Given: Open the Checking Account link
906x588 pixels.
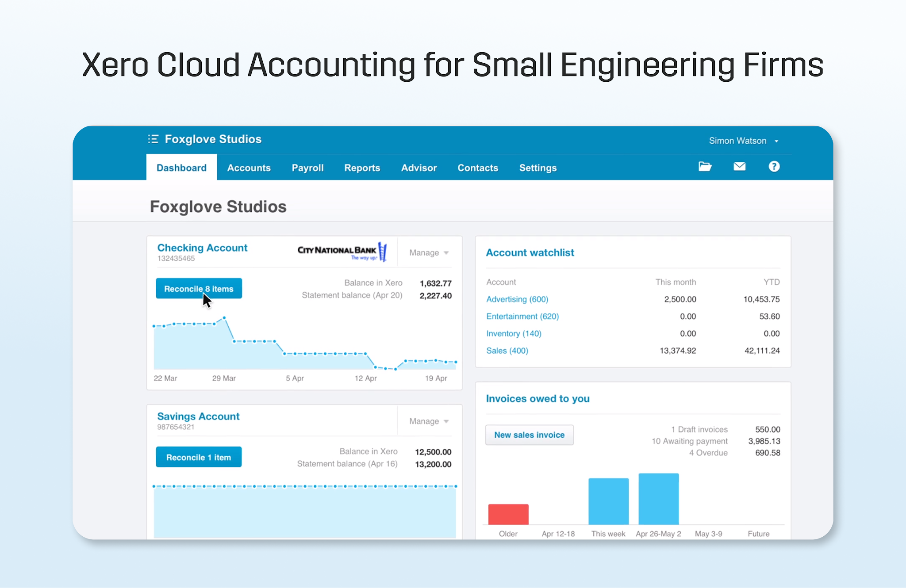Looking at the screenshot, I should coord(202,248).
